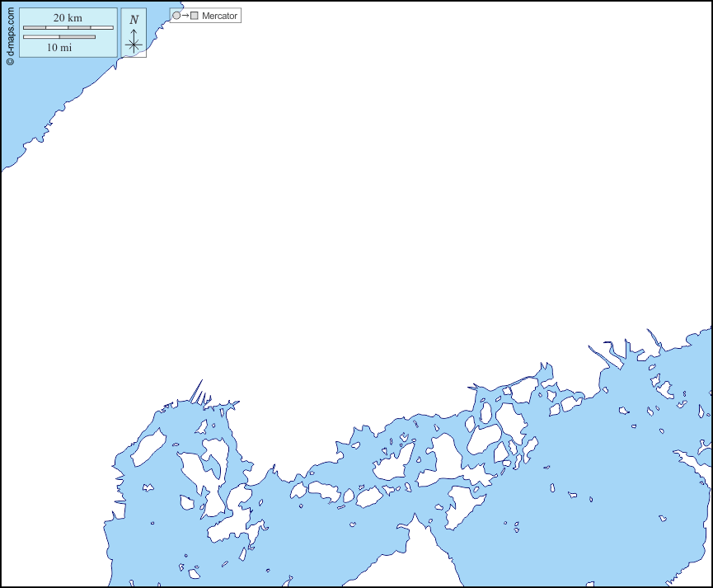The image size is (713, 588).
Task: Click the kilometer scale bar
Action: pos(68,28)
